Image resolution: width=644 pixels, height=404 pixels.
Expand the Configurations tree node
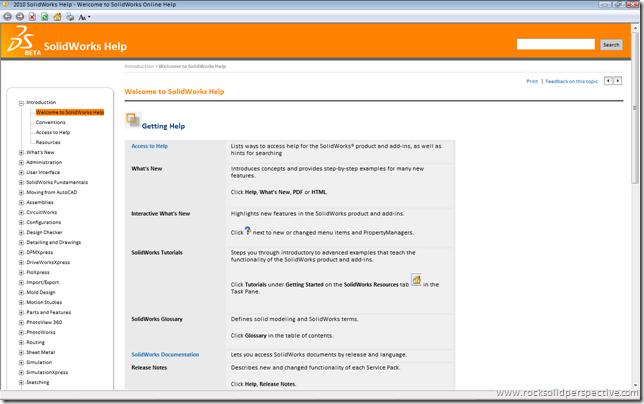pos(21,223)
